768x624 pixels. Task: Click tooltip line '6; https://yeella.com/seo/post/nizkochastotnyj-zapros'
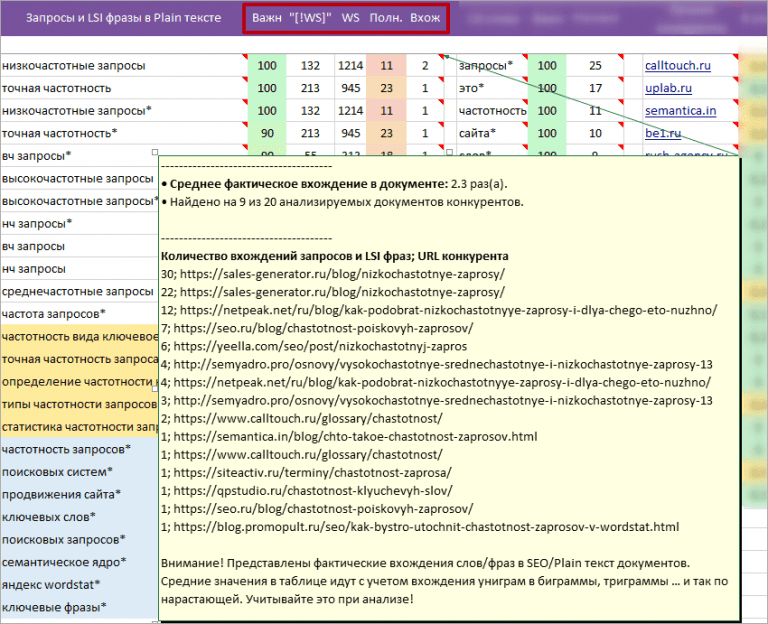314,346
